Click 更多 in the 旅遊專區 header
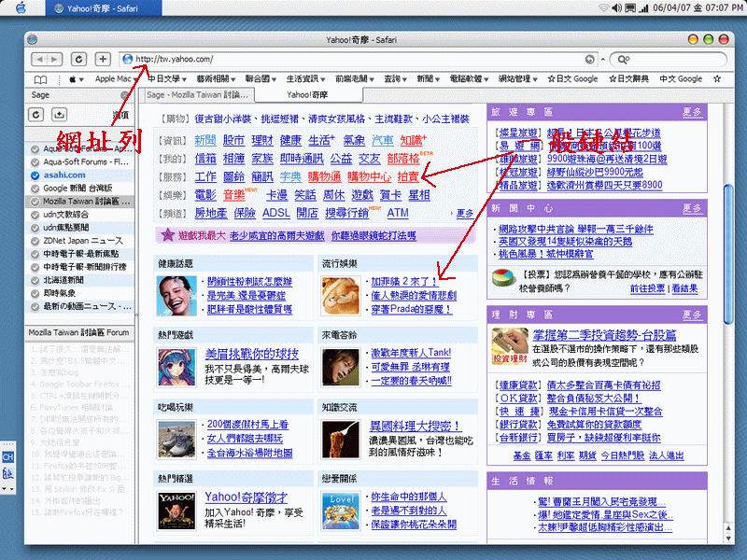Viewport: 747px width, 560px height. tap(692, 112)
